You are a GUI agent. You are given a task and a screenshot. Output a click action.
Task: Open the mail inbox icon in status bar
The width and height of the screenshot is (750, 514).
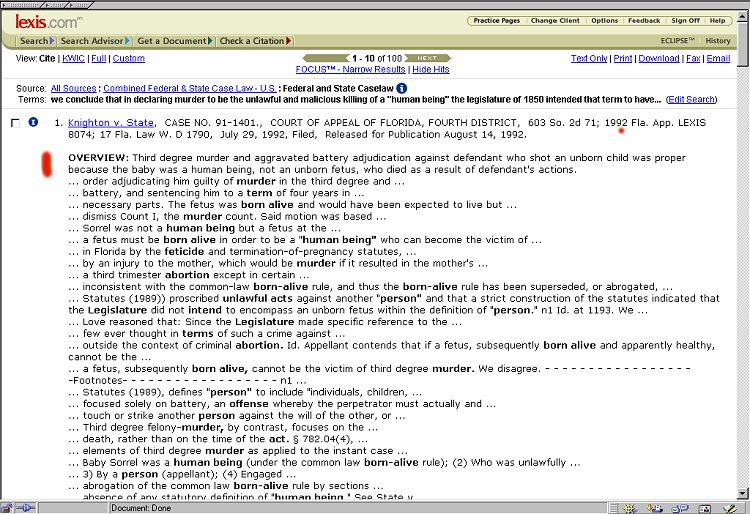click(655, 508)
